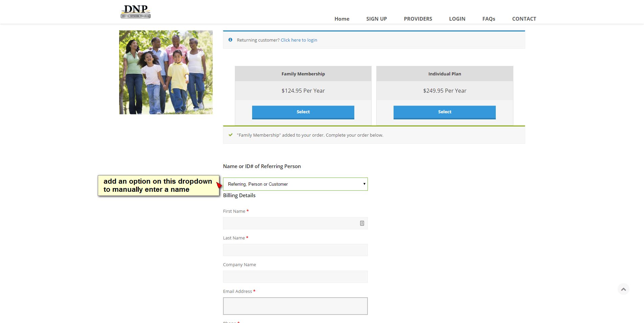Click the '$124.95 Per Year' price text

tap(303, 91)
